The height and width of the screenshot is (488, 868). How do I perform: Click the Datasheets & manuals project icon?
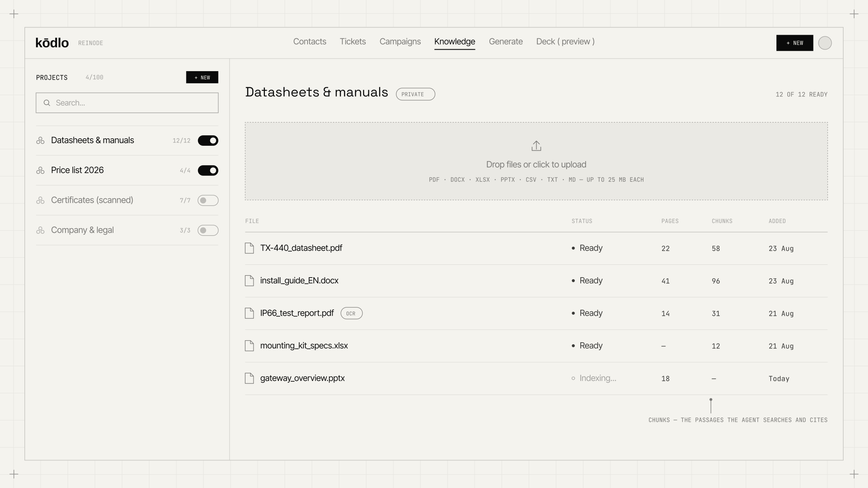[40, 140]
